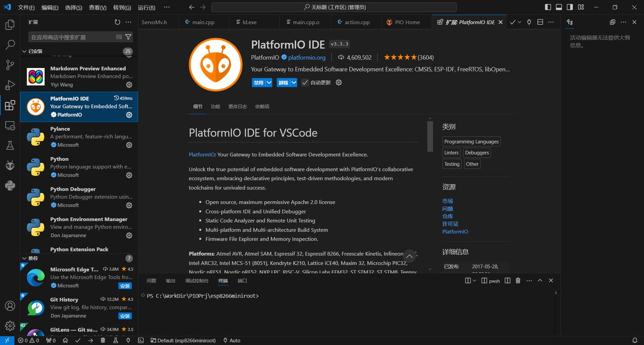The image size is (644, 345).
Task: Toggle primary sidebar visibility in title bar
Action: point(548,8)
